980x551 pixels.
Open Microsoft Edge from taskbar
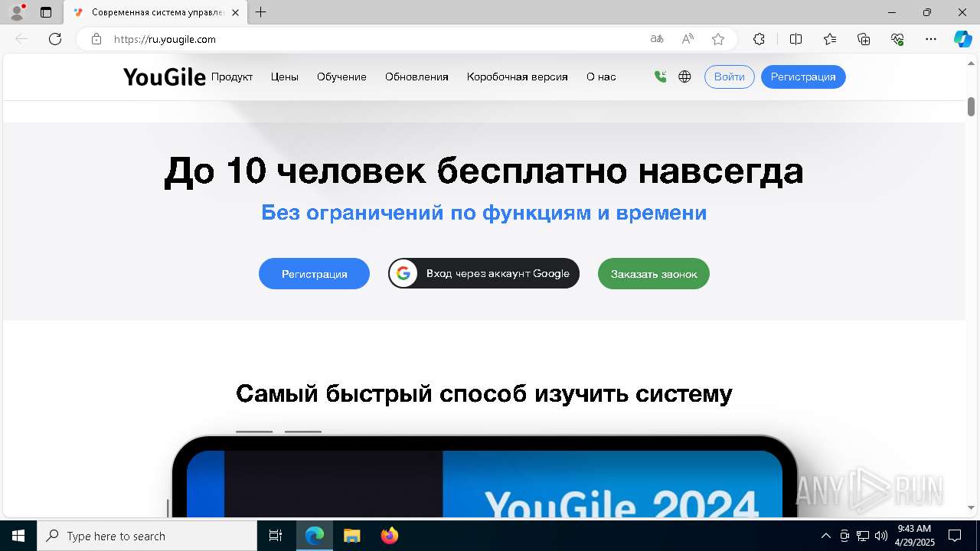[315, 536]
